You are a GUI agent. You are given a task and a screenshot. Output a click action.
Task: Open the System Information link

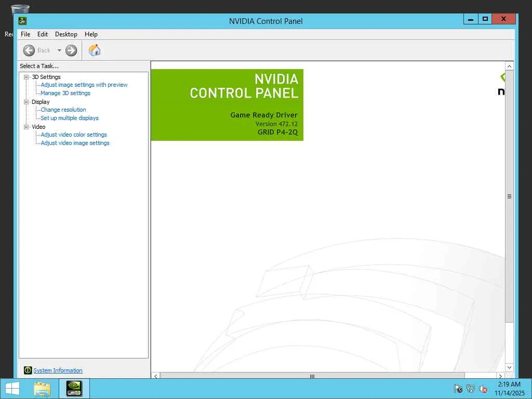58,370
